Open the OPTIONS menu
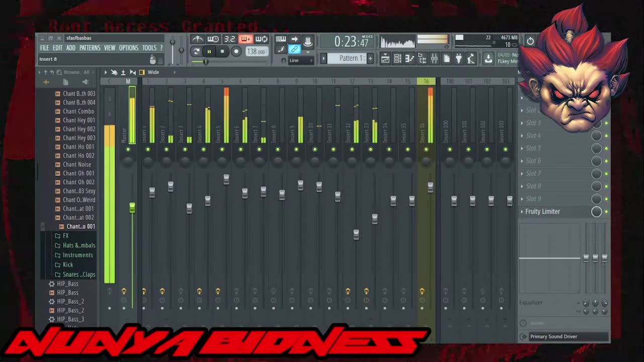 pos(129,48)
